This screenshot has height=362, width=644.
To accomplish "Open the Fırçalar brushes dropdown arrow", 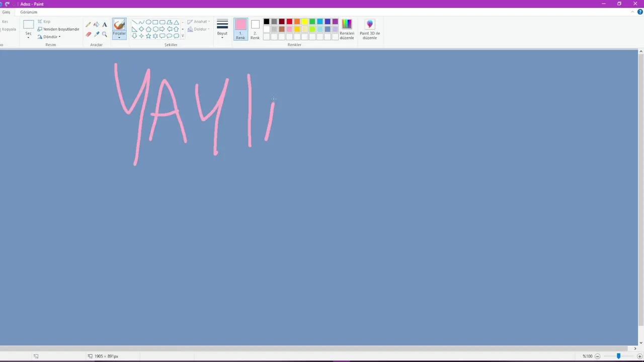I will click(119, 37).
